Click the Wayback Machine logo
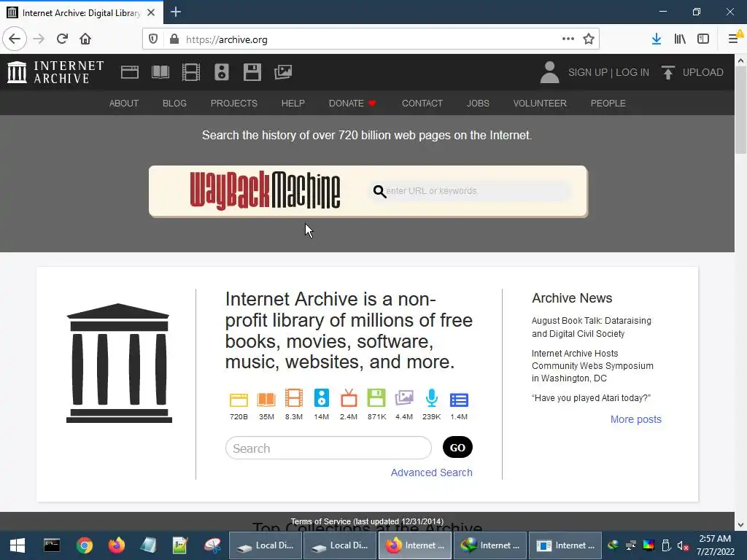 (x=265, y=190)
